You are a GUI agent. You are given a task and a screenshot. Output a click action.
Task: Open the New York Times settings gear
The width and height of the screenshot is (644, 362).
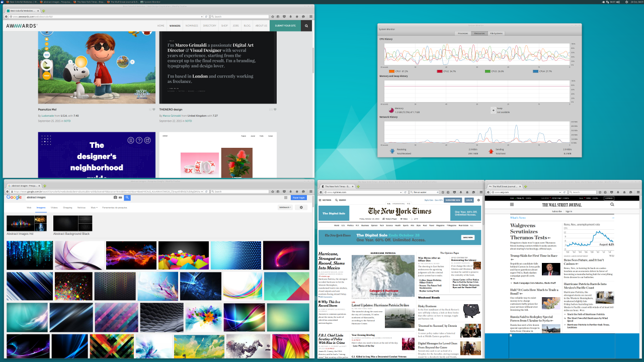coord(478,200)
